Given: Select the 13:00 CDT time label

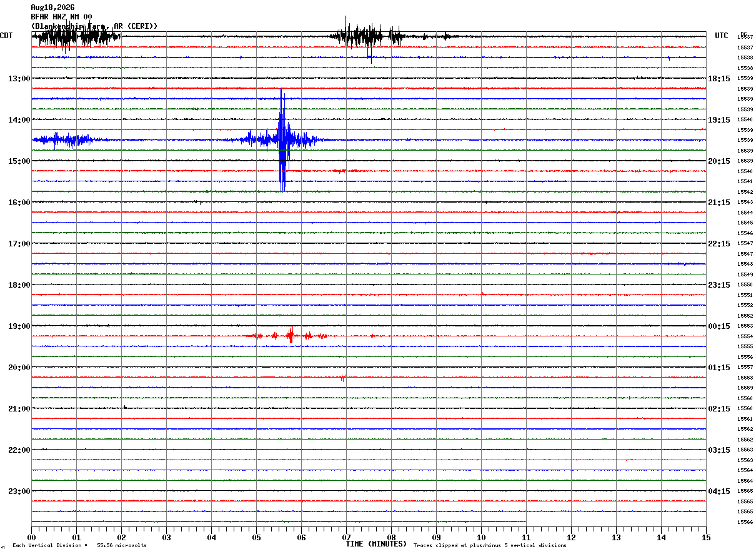Looking at the screenshot, I should [x=19, y=79].
